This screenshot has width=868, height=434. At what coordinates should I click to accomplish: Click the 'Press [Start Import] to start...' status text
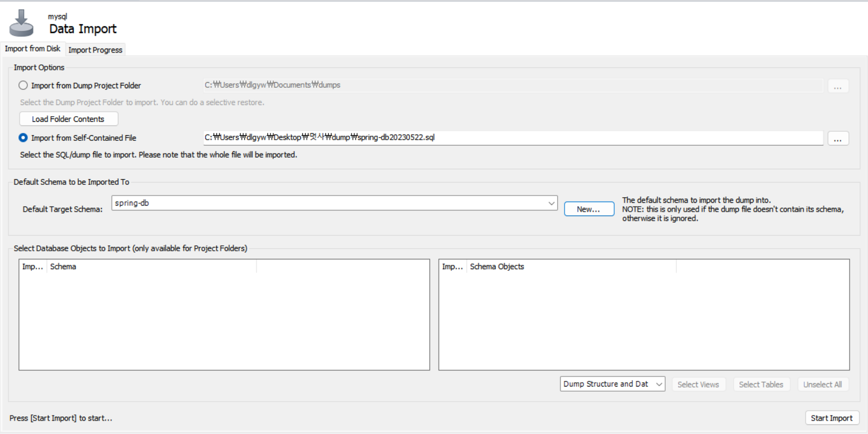[x=61, y=418]
